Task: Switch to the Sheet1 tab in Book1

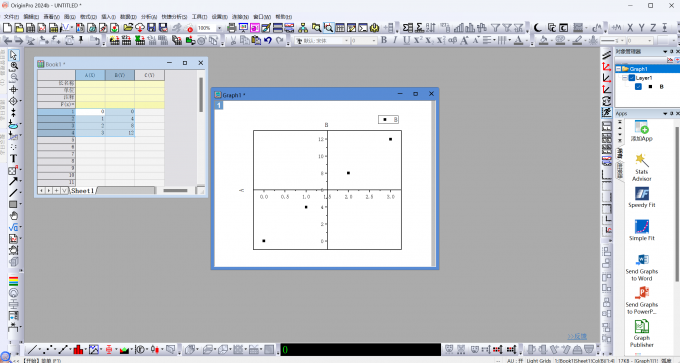Action: click(x=82, y=190)
